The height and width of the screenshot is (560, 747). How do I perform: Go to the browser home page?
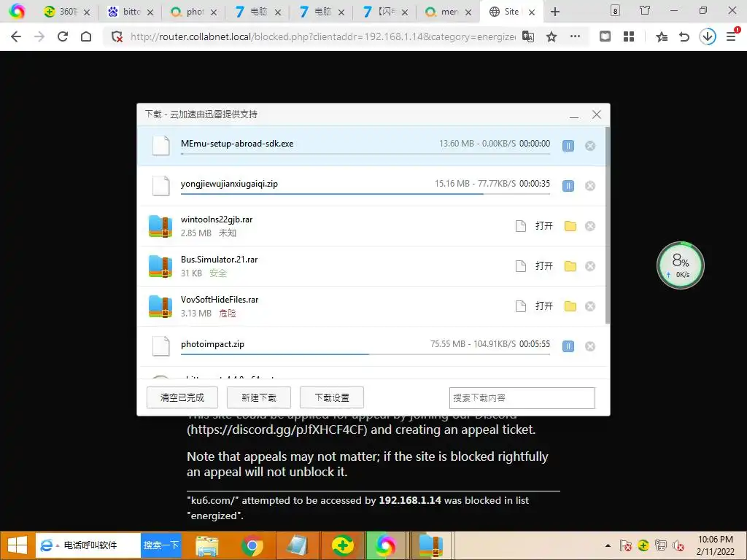pyautogui.click(x=86, y=36)
